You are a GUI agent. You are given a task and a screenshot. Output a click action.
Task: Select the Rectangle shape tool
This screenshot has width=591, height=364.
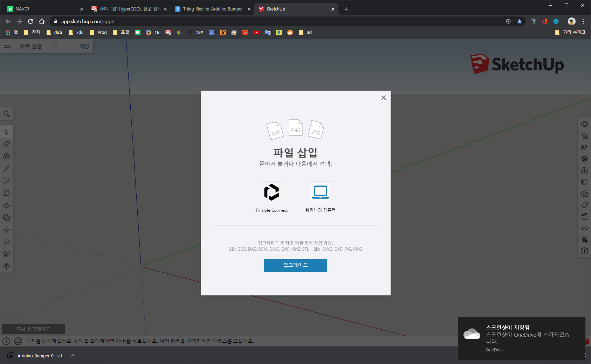coord(6,193)
